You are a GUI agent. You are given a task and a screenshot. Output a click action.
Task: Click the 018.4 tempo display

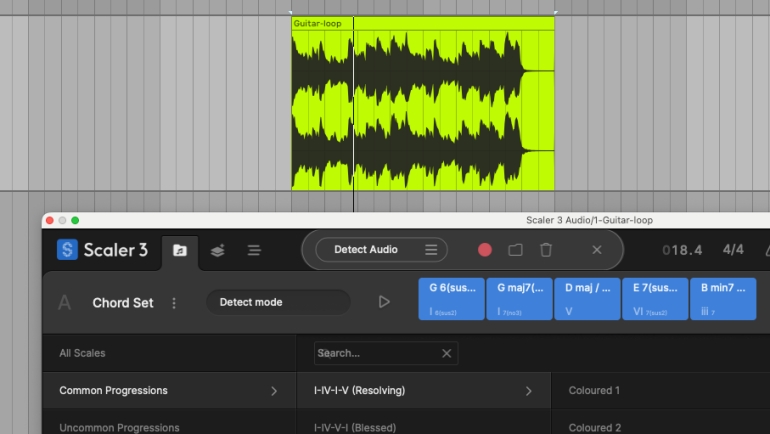tap(682, 250)
